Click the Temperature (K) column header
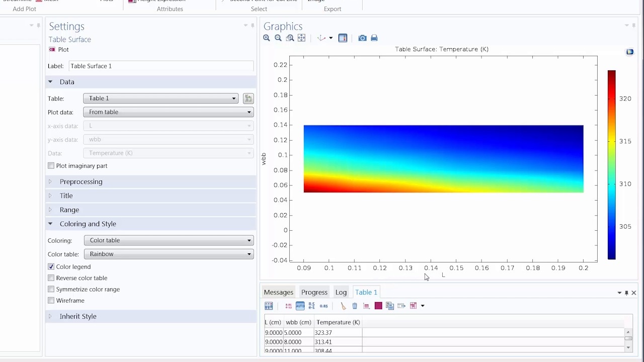This screenshot has width=644, height=362. [338, 322]
